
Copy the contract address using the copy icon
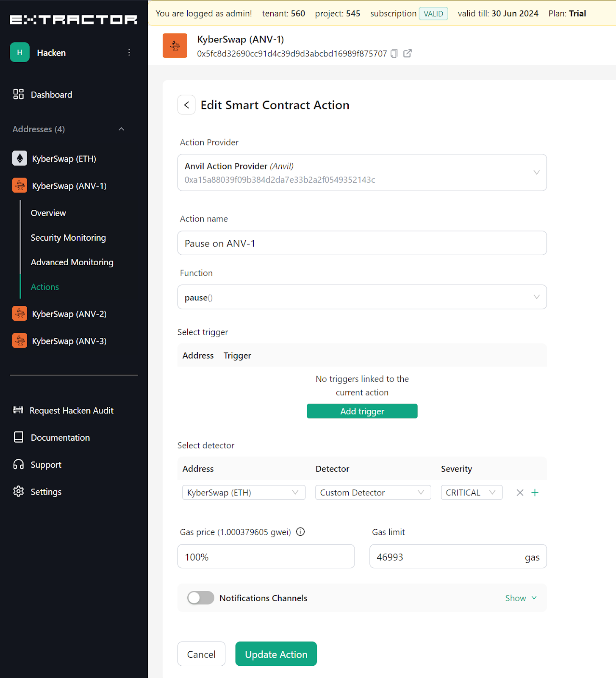coord(394,53)
